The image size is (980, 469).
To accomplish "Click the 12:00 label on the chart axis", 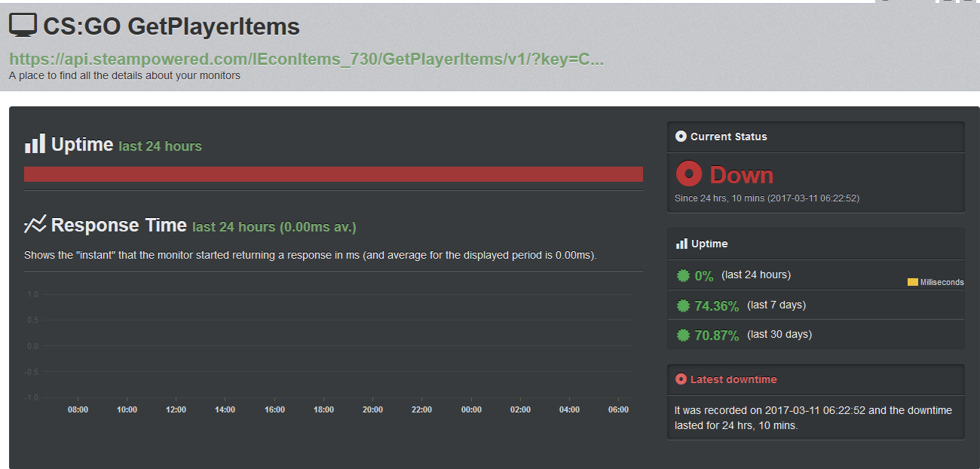I will [176, 409].
